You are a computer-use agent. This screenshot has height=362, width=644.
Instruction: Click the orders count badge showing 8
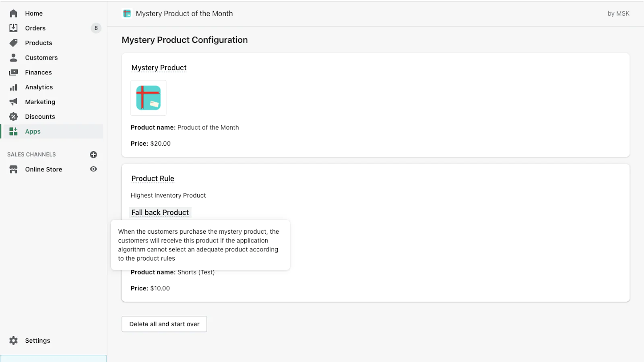click(x=96, y=28)
